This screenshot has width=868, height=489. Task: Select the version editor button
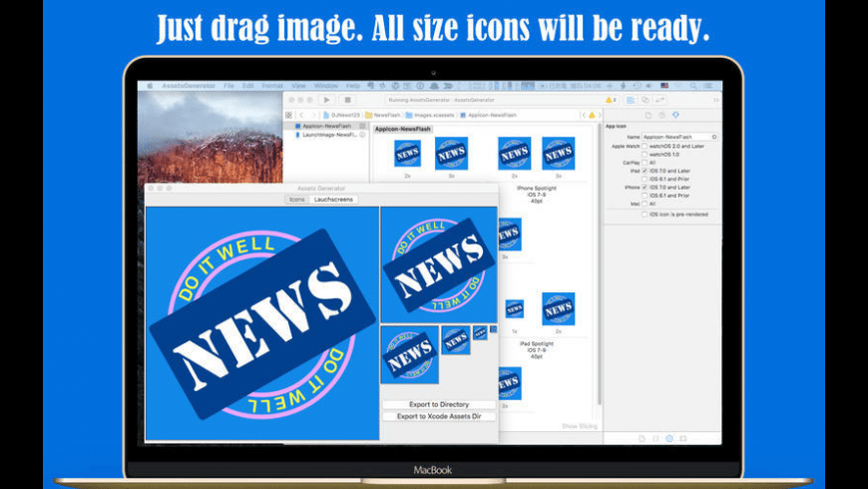click(x=659, y=100)
